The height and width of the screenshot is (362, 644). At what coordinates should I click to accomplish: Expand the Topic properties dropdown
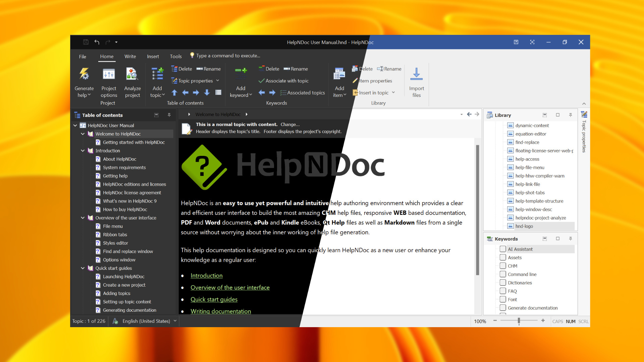217,80
